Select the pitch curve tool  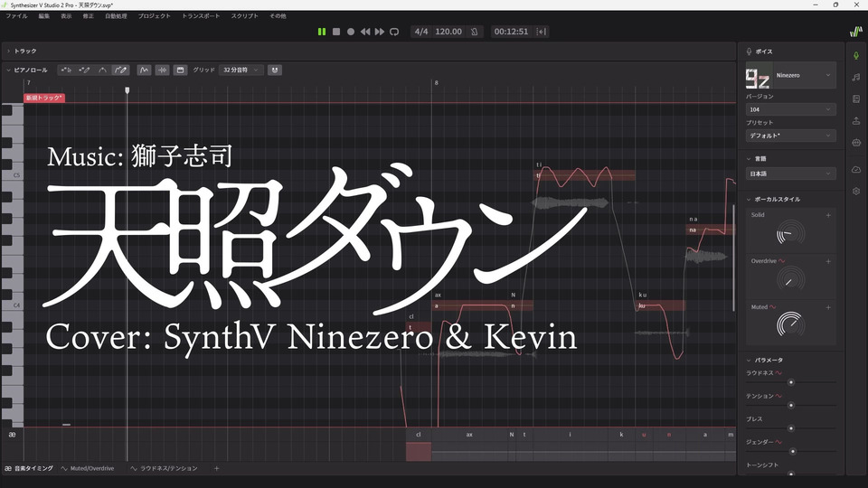(x=102, y=70)
